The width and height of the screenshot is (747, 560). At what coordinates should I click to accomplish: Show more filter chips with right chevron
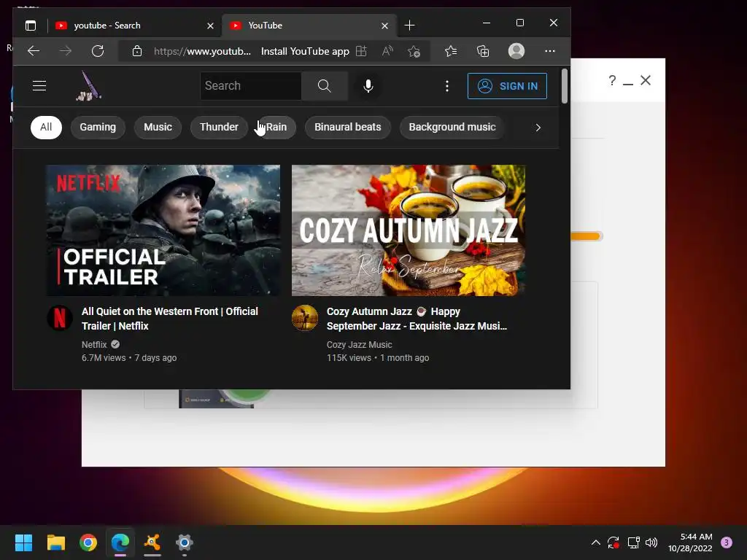pos(538,128)
